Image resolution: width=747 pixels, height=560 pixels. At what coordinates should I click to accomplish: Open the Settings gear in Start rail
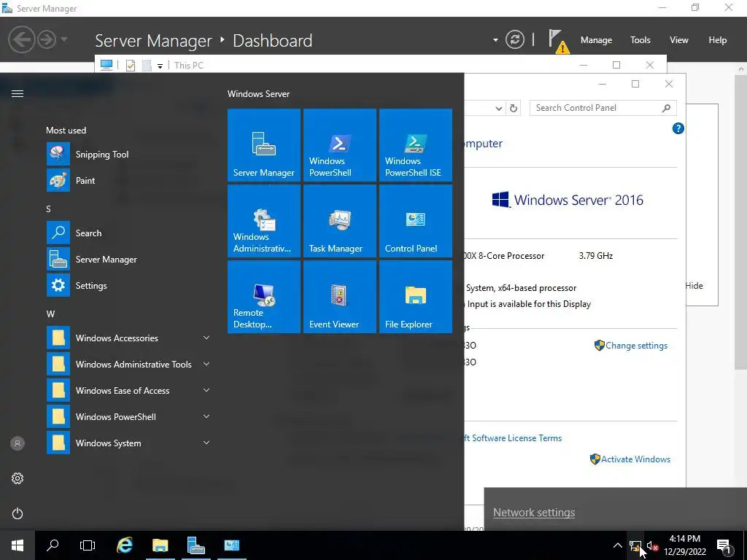click(18, 478)
